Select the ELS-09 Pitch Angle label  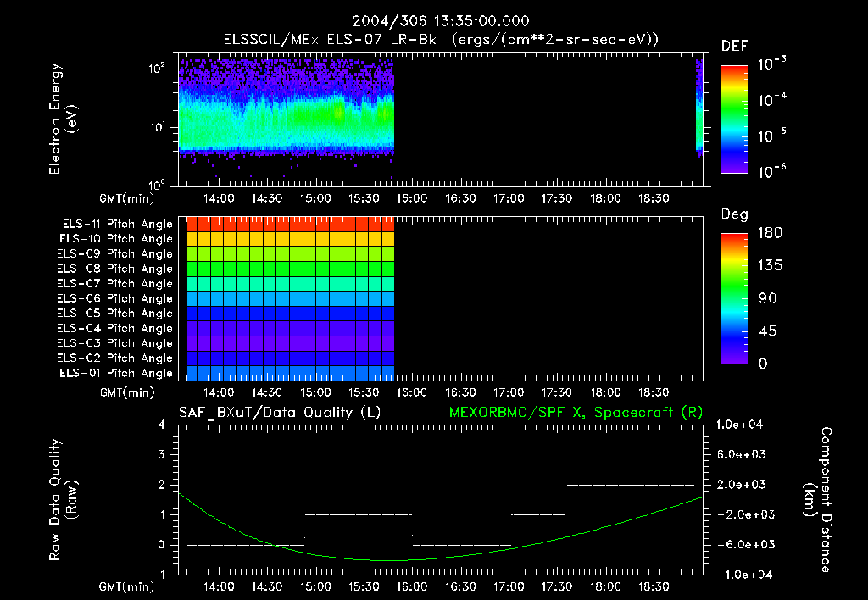coord(114,254)
